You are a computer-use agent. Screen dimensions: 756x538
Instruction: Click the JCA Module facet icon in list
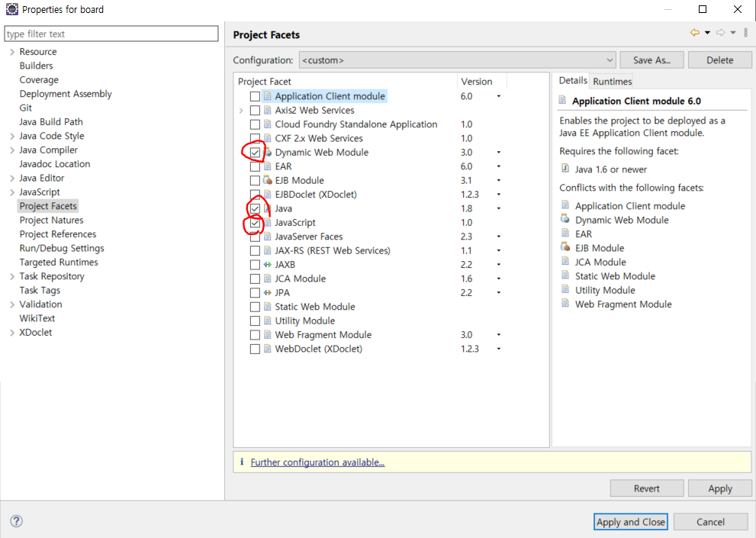tap(268, 279)
